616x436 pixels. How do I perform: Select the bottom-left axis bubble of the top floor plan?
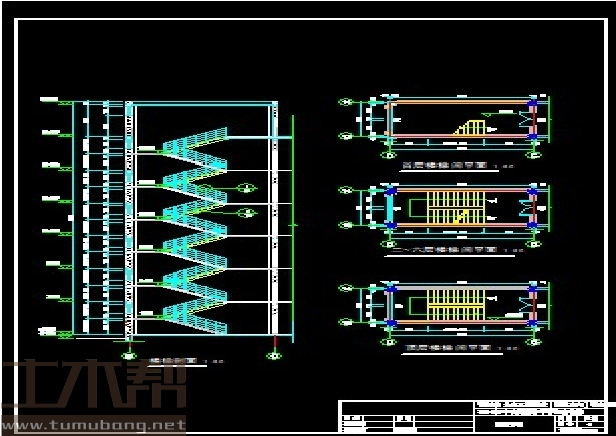click(346, 322)
